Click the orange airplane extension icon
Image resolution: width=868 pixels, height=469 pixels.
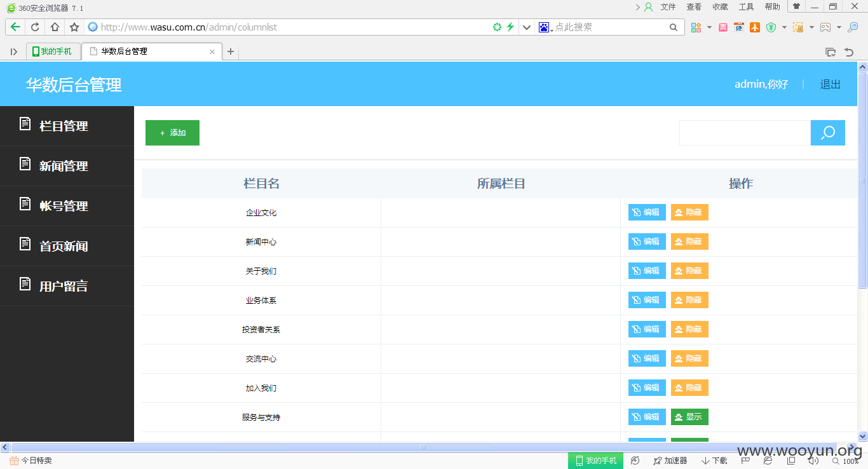tap(755, 27)
